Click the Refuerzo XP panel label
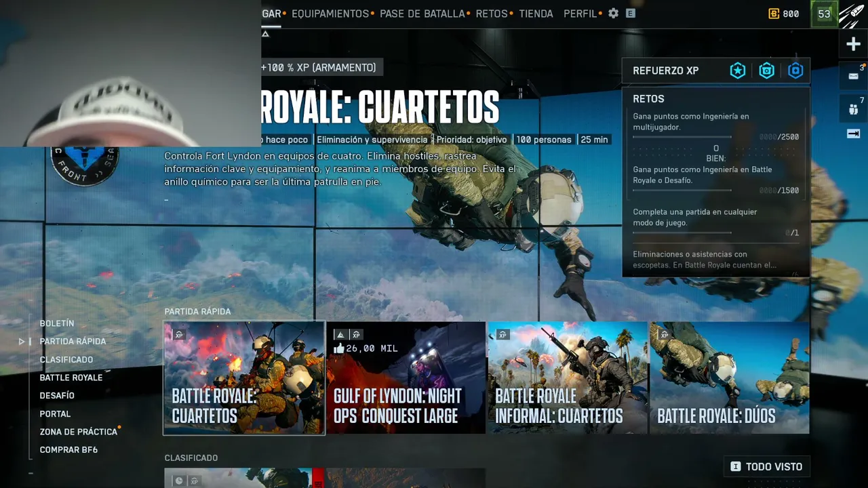The height and width of the screenshot is (488, 868). [x=666, y=70]
